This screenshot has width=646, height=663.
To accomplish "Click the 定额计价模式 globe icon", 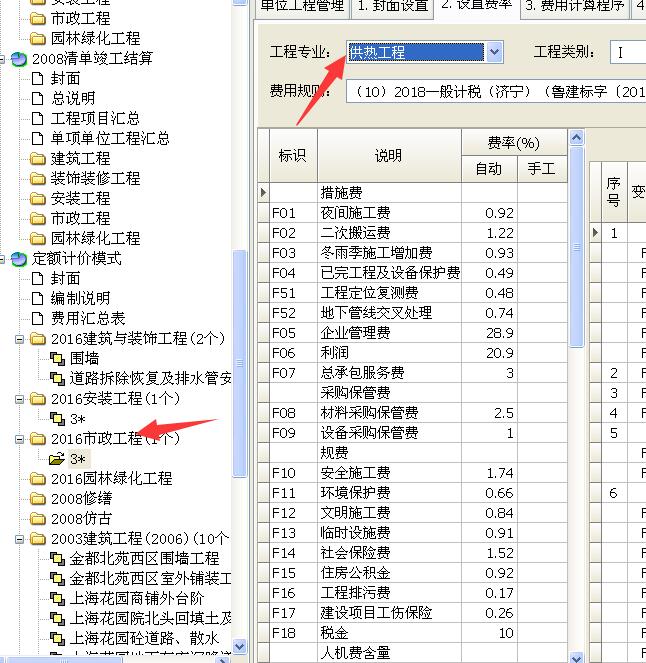I will pos(19,259).
